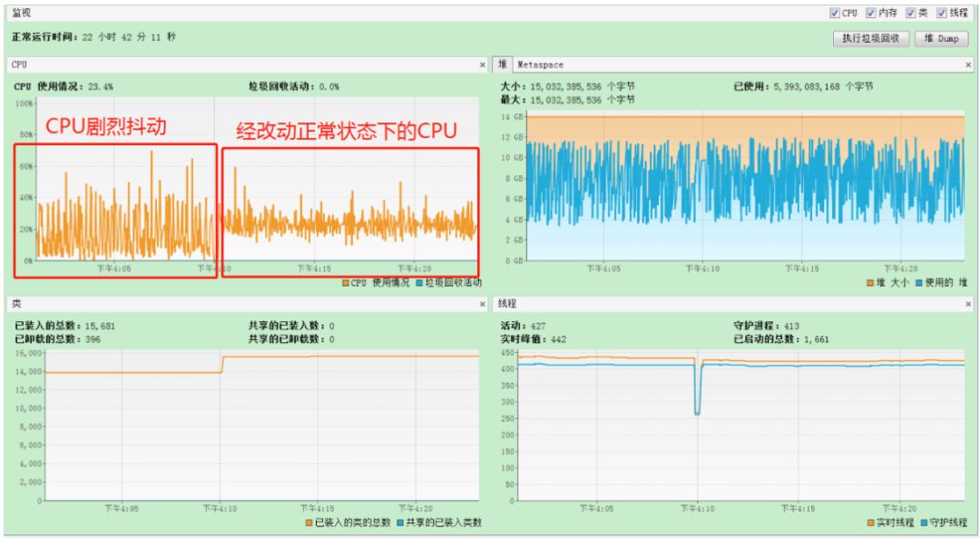Click the blue 垃圾回收活动 legend swatch
Screen dimensions: 980x538
point(419,283)
